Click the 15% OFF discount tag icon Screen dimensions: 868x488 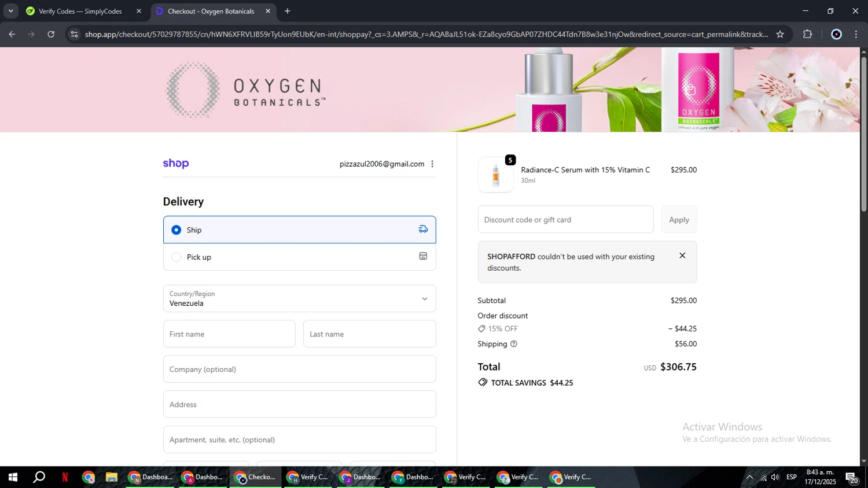pos(481,329)
